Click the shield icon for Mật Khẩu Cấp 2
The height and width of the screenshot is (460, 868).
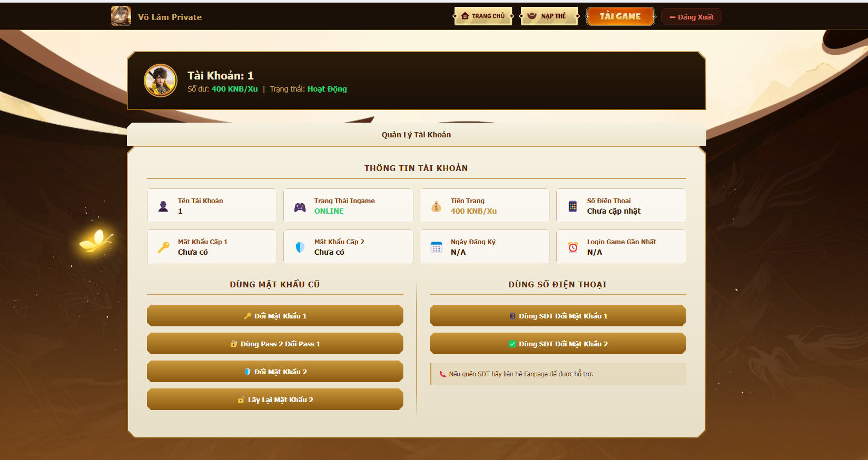(300, 247)
